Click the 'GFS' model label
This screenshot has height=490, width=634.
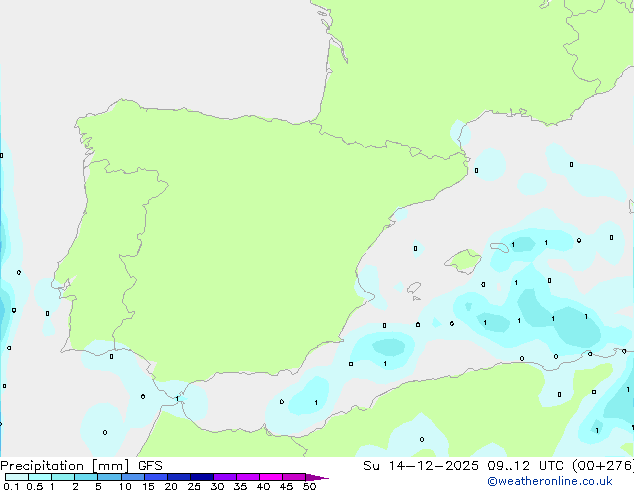[150, 466]
